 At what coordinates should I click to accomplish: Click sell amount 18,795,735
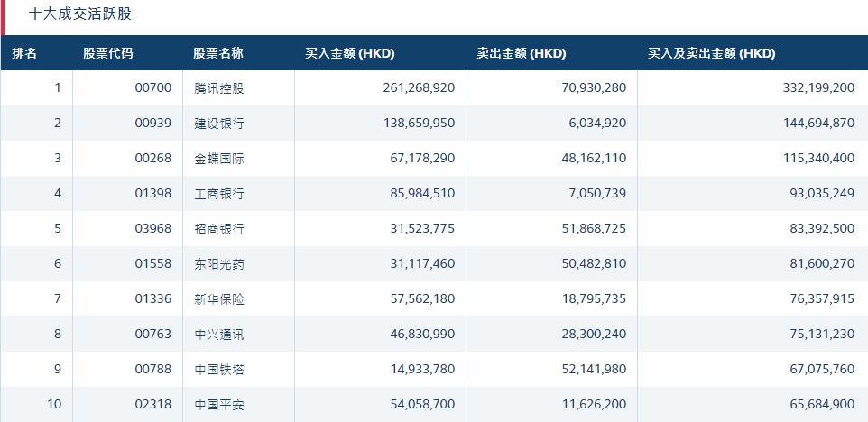click(594, 298)
